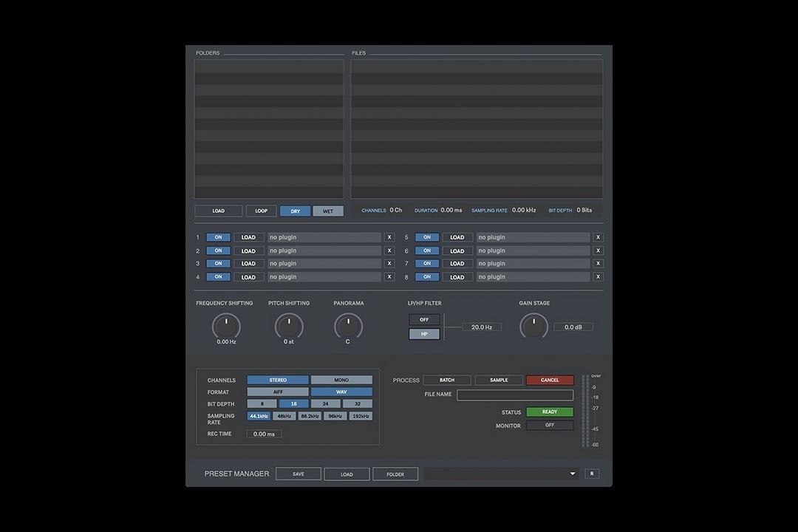This screenshot has height=532, width=798.
Task: Clear plugin slot 5 with its X button
Action: click(x=598, y=237)
